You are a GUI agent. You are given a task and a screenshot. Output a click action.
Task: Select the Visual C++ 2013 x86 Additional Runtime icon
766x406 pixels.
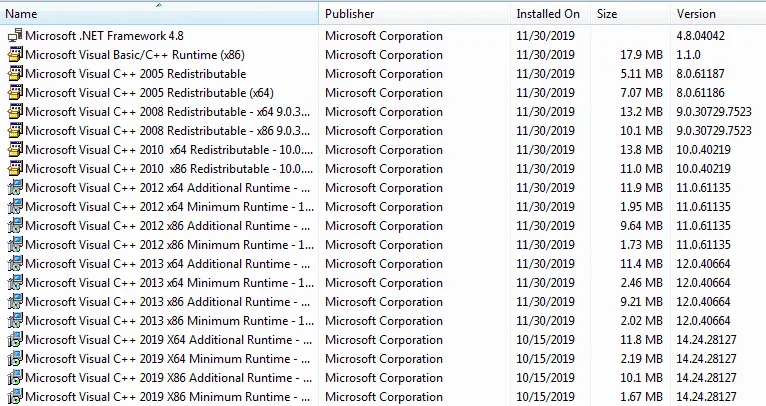(x=15, y=302)
